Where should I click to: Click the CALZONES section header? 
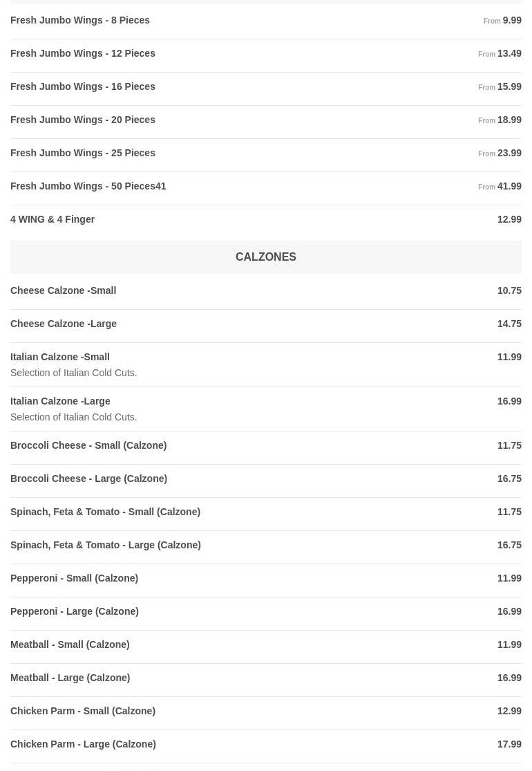coord(266,257)
